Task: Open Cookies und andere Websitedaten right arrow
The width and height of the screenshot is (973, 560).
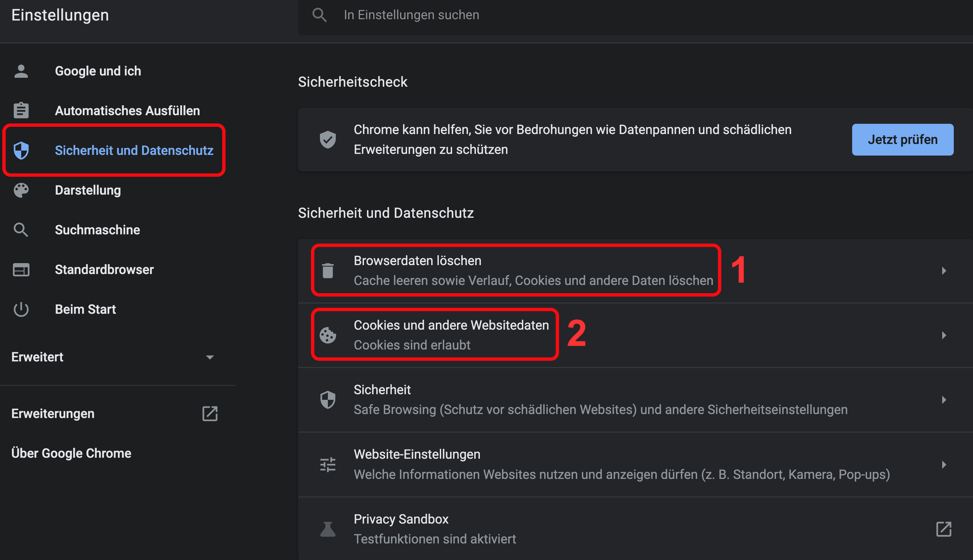Action: pos(944,335)
